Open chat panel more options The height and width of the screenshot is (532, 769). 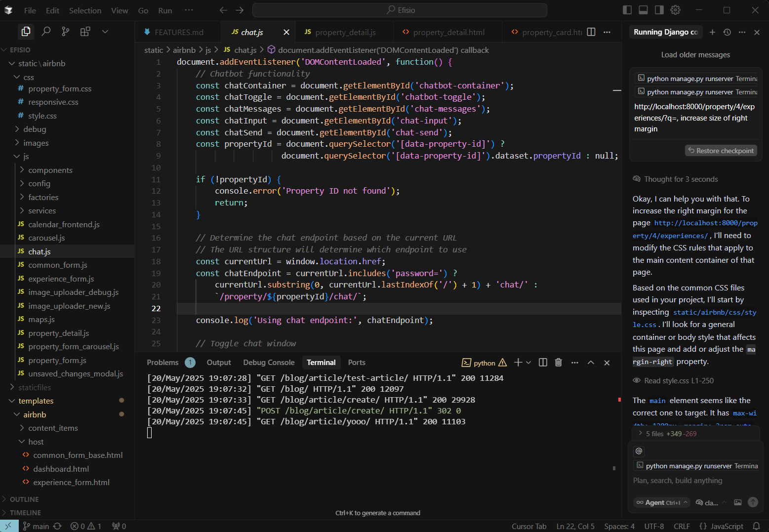[x=742, y=32]
